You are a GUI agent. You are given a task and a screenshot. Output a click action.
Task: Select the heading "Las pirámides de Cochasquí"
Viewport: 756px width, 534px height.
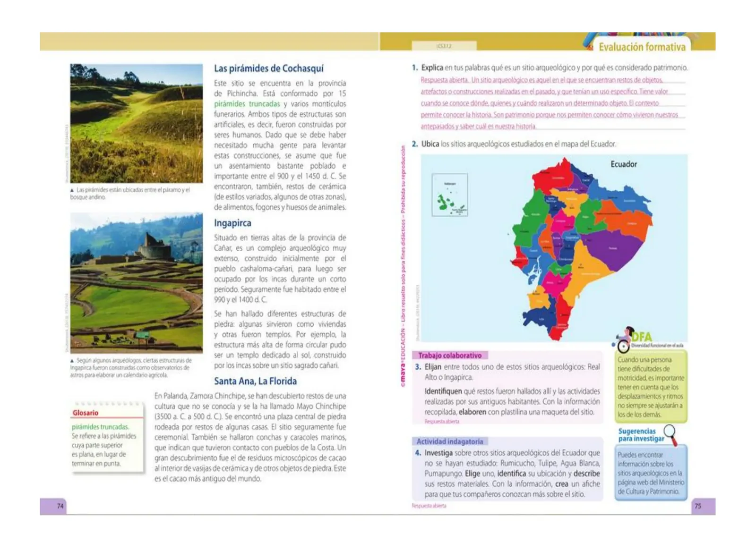(269, 68)
